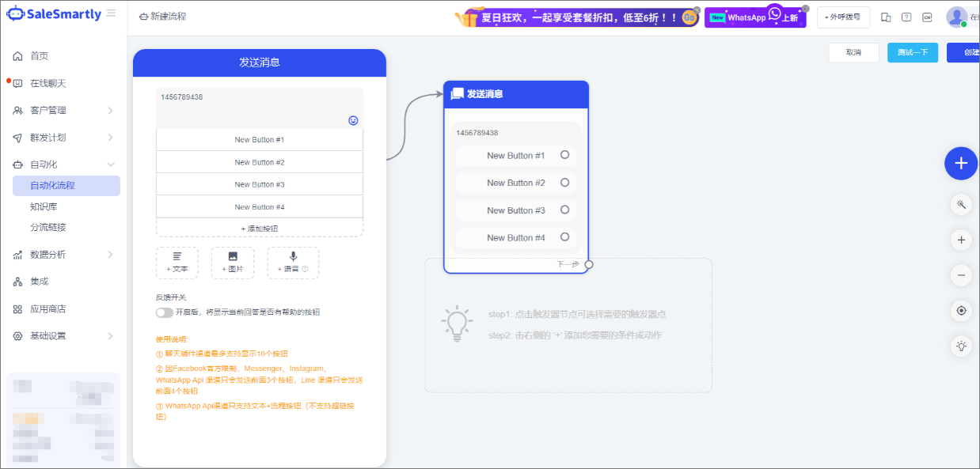The width and height of the screenshot is (980, 469).
Task: Select New Button #1 in the editor panel
Action: click(x=260, y=140)
